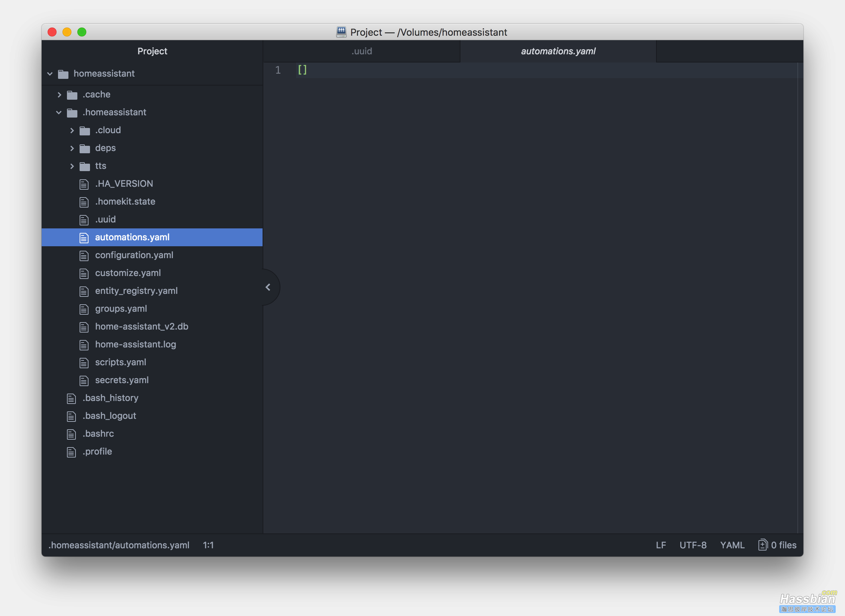Switch to the .uuid tab
The width and height of the screenshot is (845, 616).
click(362, 51)
